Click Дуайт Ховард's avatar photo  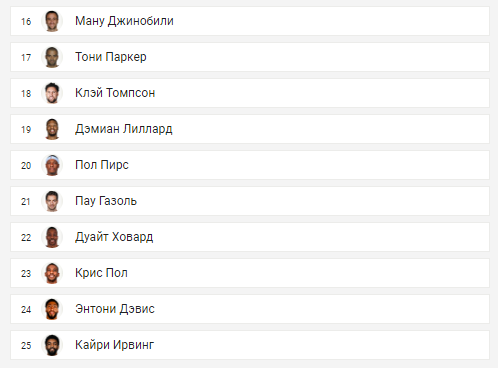coord(52,237)
